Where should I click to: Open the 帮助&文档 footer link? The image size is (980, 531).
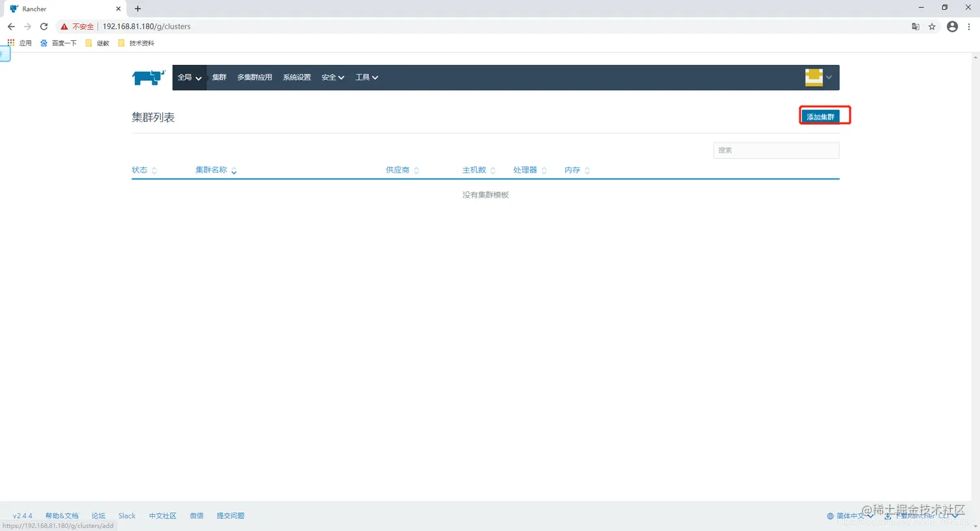pyautogui.click(x=62, y=516)
